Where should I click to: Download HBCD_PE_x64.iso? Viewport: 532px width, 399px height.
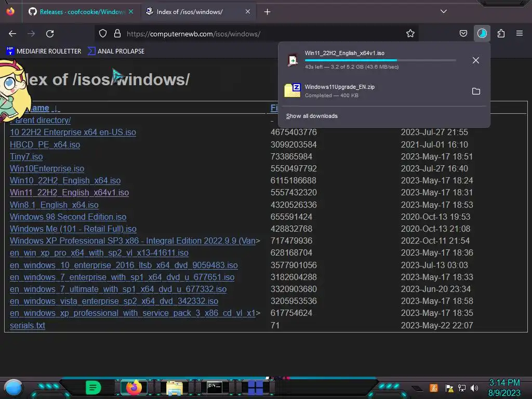45,144
